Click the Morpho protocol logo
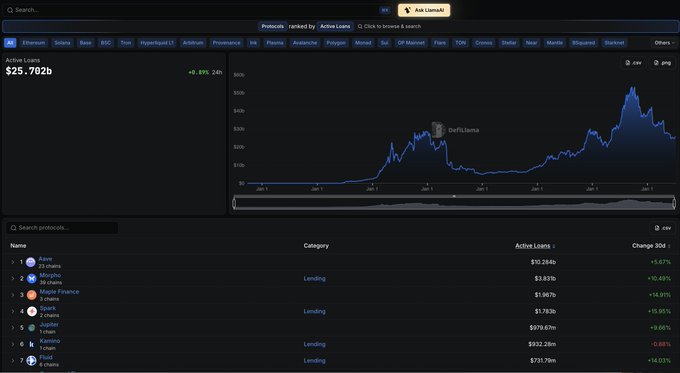The image size is (680, 373). pyautogui.click(x=32, y=278)
